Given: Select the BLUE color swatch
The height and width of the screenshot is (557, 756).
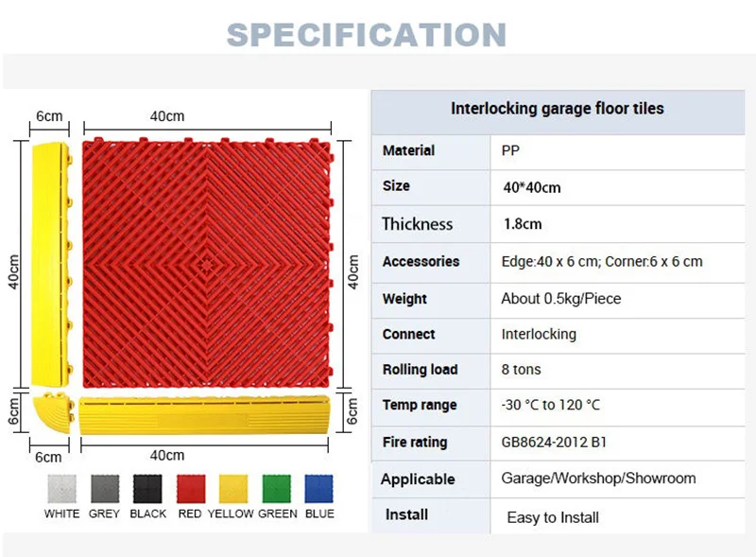Looking at the screenshot, I should click(x=318, y=491).
